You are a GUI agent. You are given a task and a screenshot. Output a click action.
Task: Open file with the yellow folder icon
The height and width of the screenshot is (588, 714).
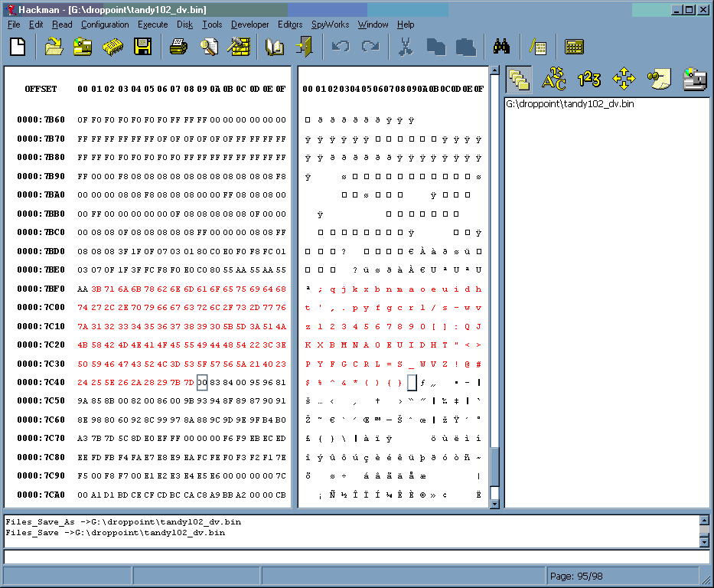54,47
